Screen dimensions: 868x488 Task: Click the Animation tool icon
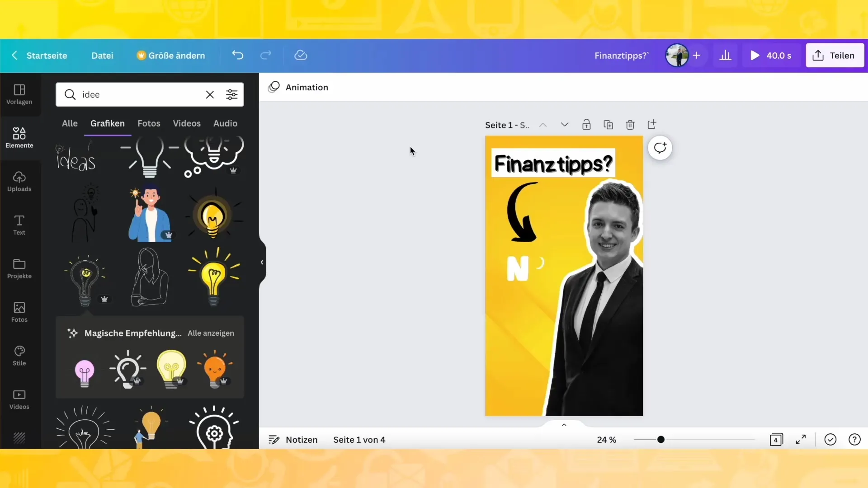(x=274, y=87)
